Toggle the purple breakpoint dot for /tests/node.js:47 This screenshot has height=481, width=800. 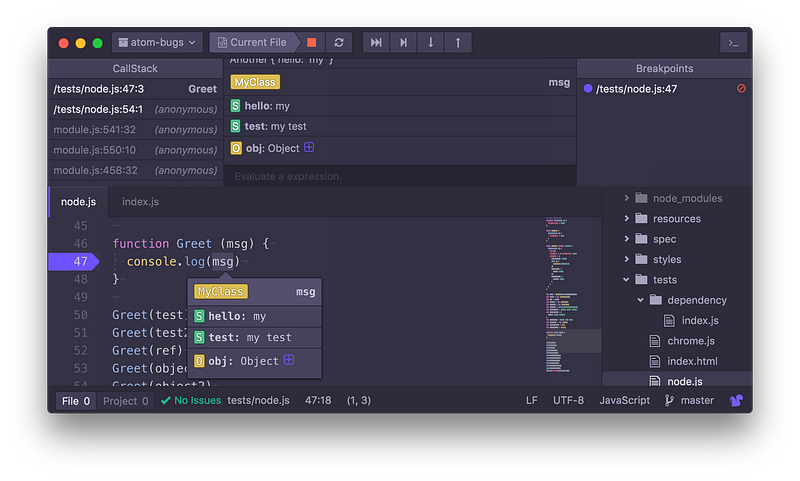[x=588, y=89]
